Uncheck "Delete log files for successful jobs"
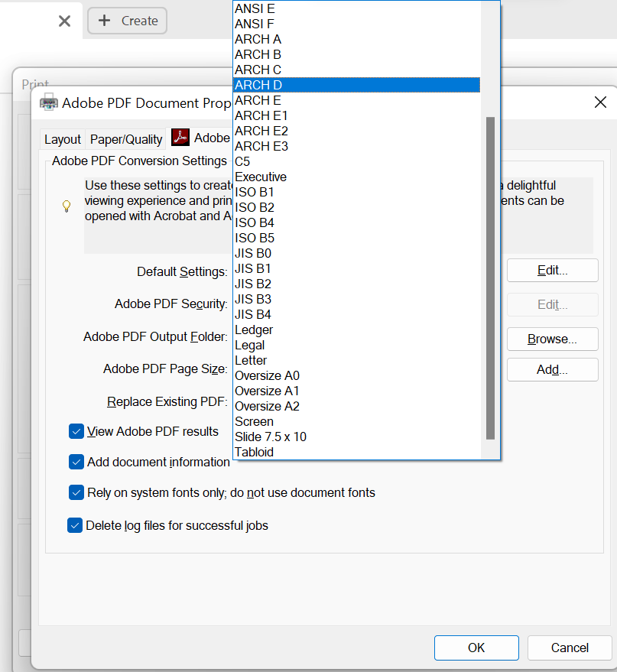The height and width of the screenshot is (672, 617). [76, 525]
